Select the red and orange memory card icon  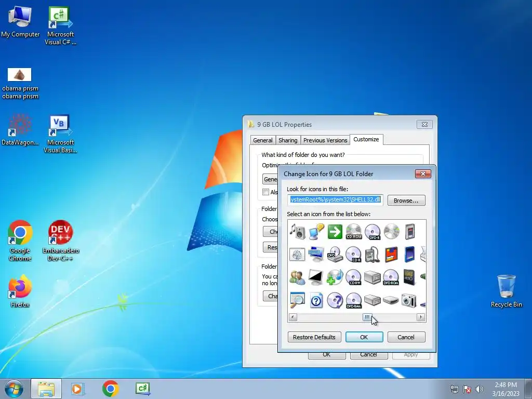coord(391,255)
